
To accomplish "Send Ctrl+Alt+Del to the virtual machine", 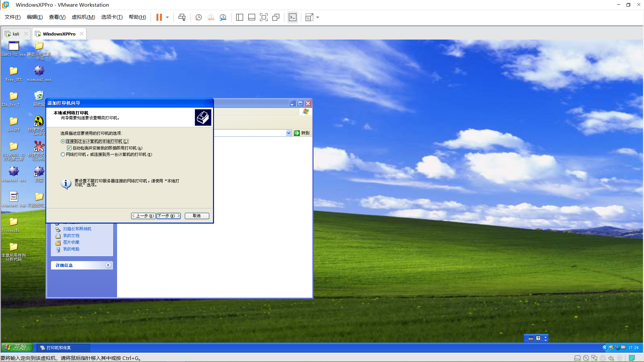I will [x=182, y=17].
